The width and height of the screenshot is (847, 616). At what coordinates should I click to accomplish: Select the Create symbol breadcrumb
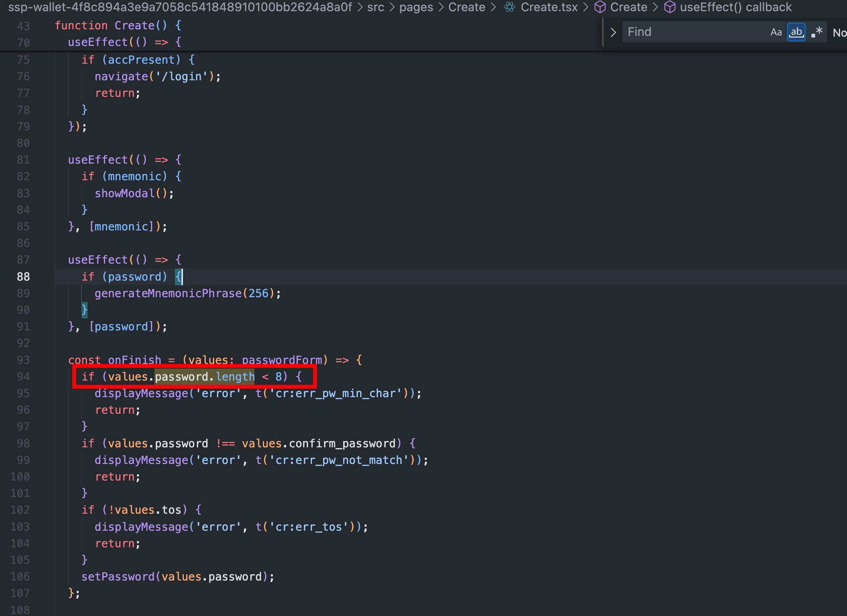tap(628, 7)
